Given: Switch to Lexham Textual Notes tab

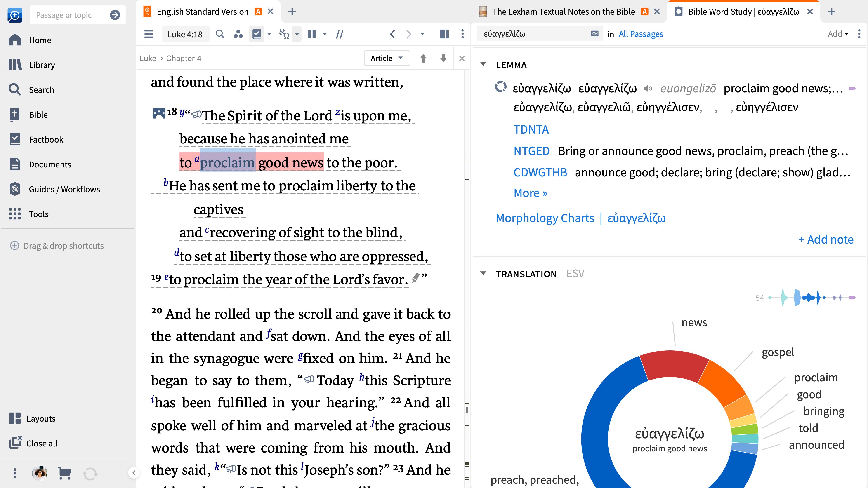Looking at the screenshot, I should pos(563,12).
